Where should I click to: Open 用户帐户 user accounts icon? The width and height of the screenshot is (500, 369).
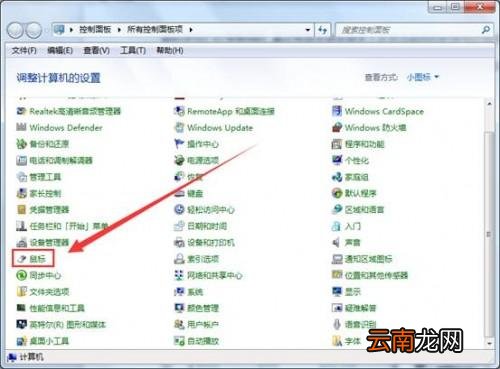[x=179, y=324]
